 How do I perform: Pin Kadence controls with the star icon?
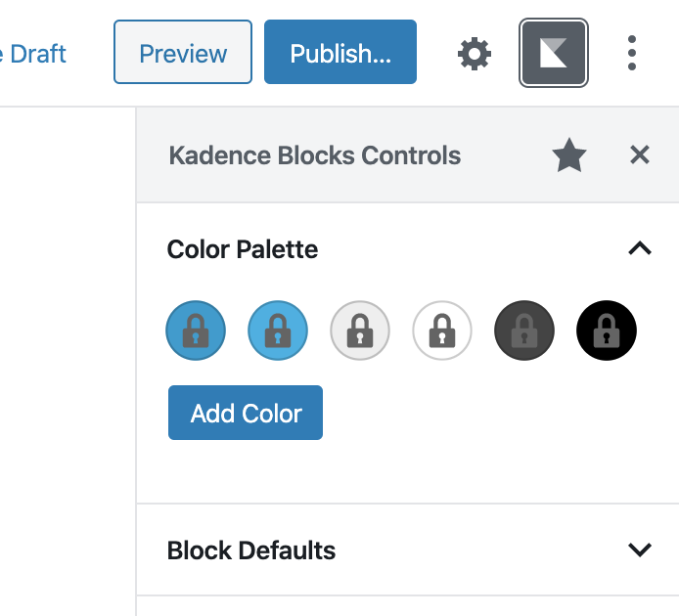coord(569,154)
